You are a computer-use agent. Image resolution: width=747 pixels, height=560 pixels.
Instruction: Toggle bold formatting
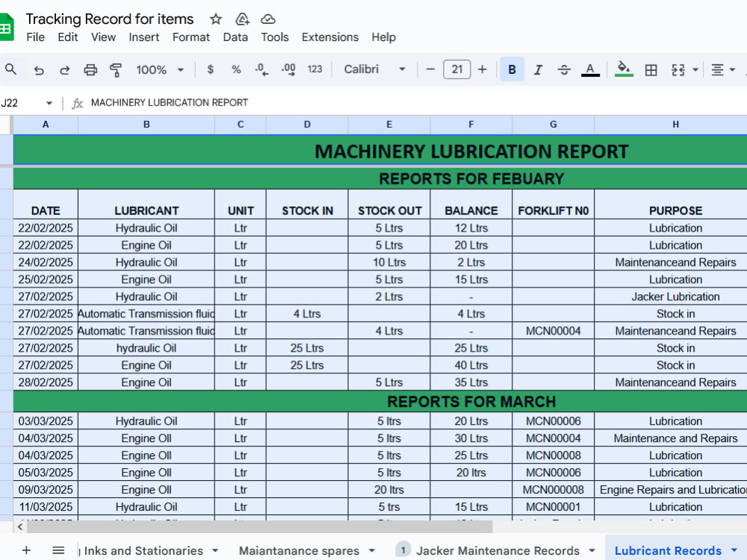pos(512,69)
